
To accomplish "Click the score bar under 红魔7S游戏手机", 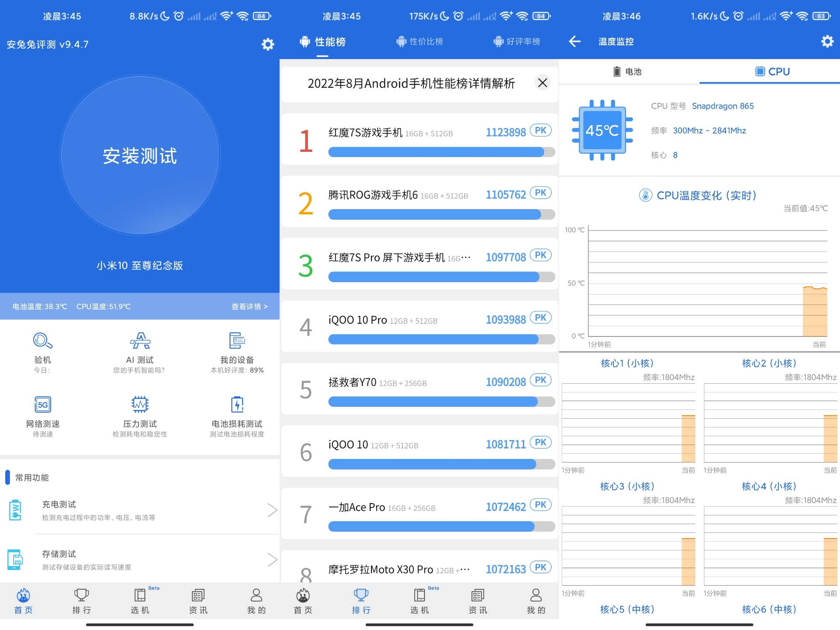I will pyautogui.click(x=441, y=152).
